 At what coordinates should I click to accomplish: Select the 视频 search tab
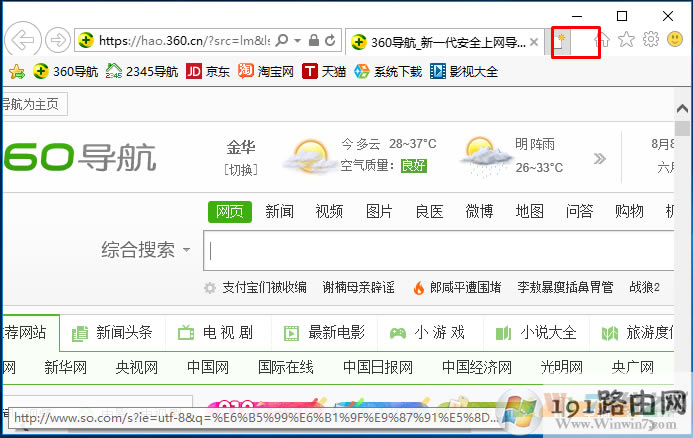[x=329, y=211]
